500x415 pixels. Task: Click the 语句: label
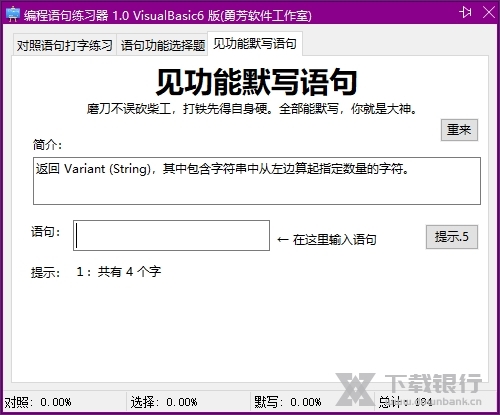[x=46, y=231]
